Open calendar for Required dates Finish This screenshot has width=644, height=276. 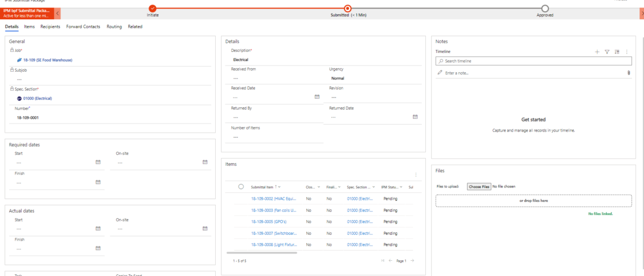click(98, 182)
